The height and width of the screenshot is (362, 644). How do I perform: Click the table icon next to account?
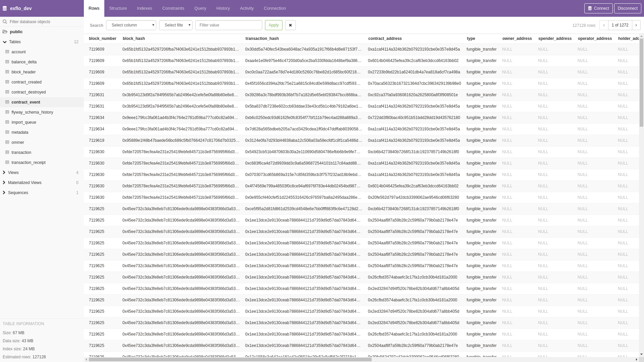point(7,52)
